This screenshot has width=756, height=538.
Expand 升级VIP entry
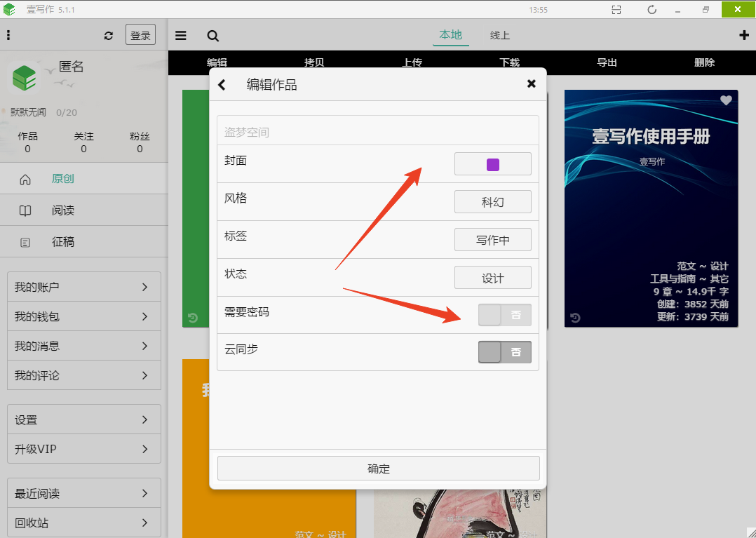click(x=84, y=449)
